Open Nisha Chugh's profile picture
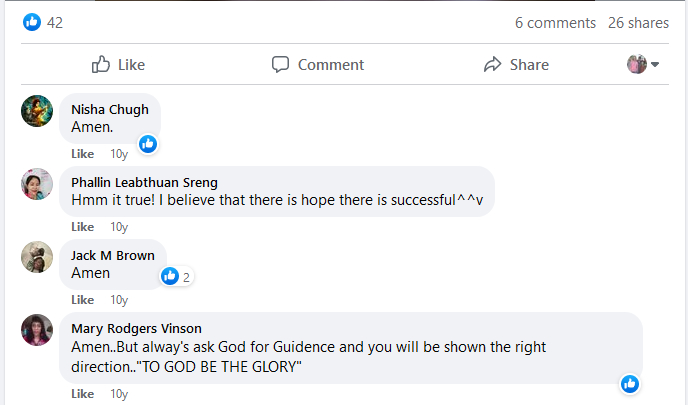This screenshot has height=405, width=688. click(x=37, y=111)
